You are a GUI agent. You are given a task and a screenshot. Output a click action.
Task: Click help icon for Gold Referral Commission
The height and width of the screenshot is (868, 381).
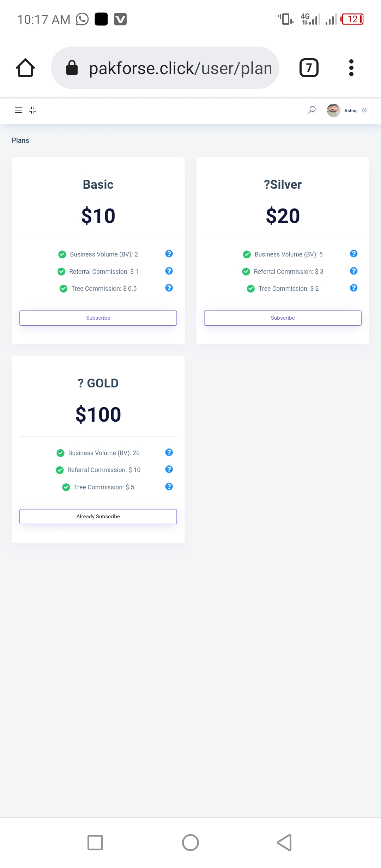coord(169,469)
